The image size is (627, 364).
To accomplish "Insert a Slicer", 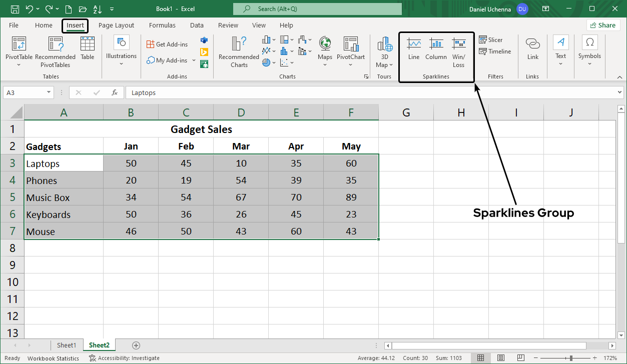I will pos(491,39).
